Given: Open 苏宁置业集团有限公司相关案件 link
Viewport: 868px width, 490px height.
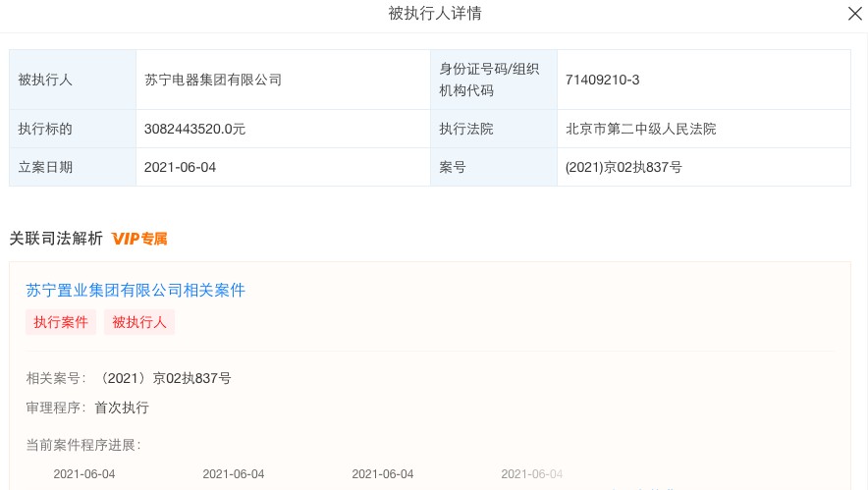Looking at the screenshot, I should pos(136,291).
